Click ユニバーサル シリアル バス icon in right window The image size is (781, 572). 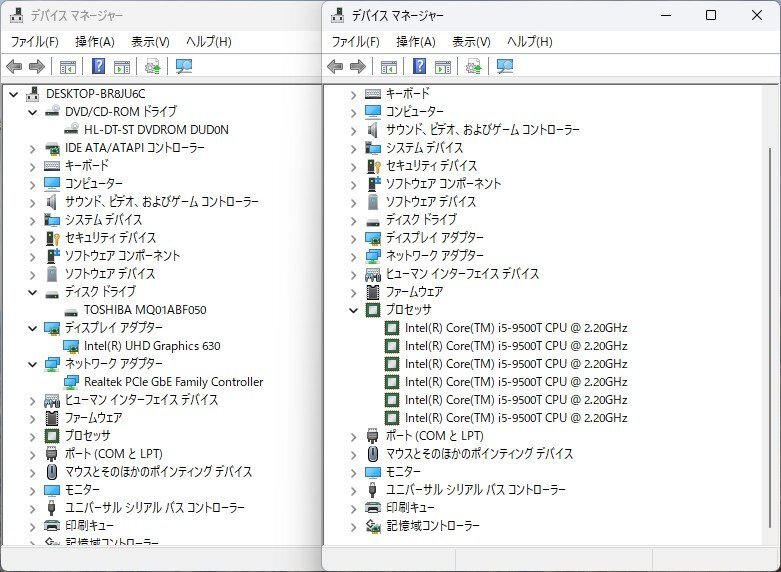373,489
